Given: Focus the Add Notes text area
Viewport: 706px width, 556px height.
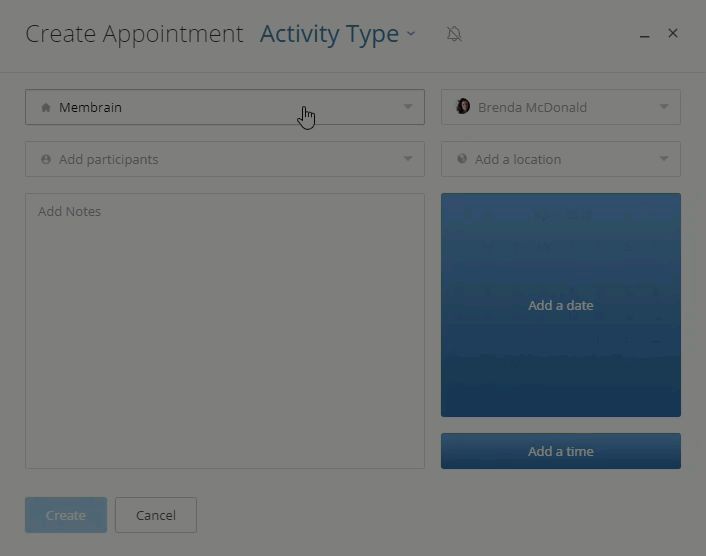Looking at the screenshot, I should pyautogui.click(x=225, y=331).
